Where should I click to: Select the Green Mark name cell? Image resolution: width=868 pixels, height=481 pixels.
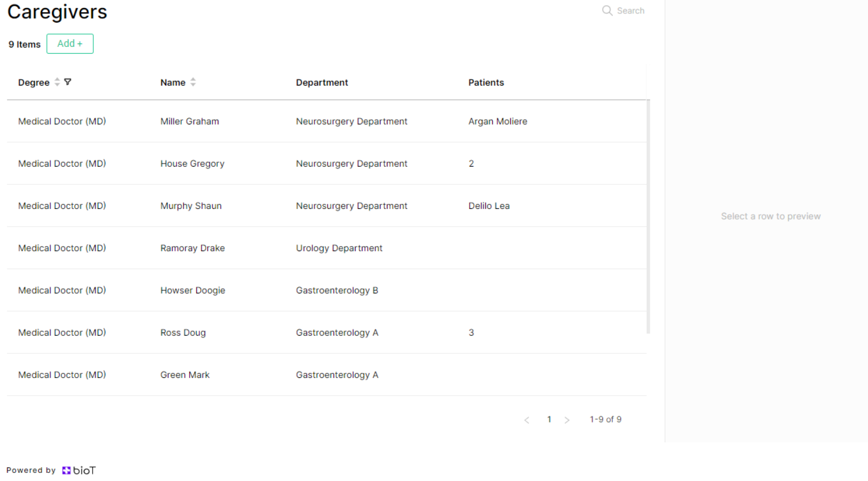point(185,375)
